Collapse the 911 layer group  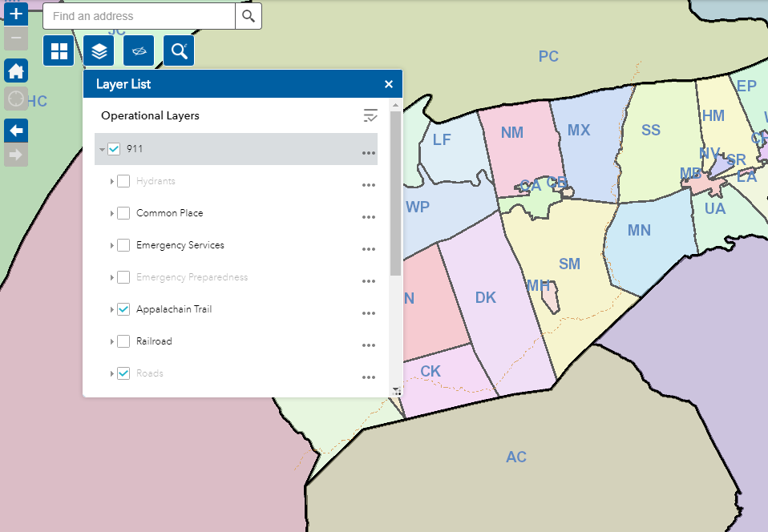point(102,149)
